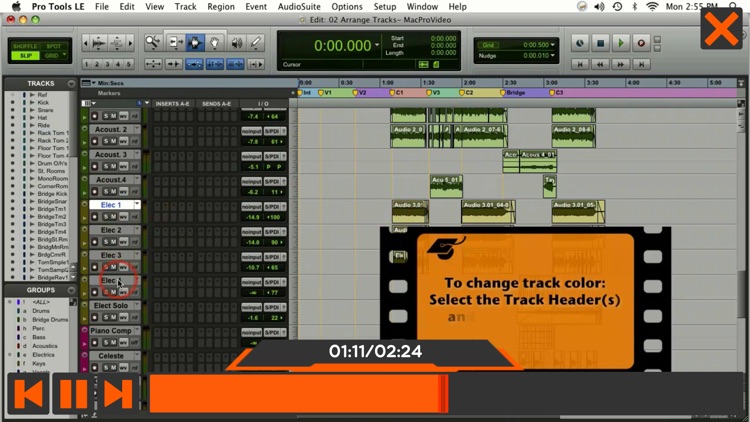Click the Online clock button in transport
The height and width of the screenshot is (422, 750).
coord(580,43)
